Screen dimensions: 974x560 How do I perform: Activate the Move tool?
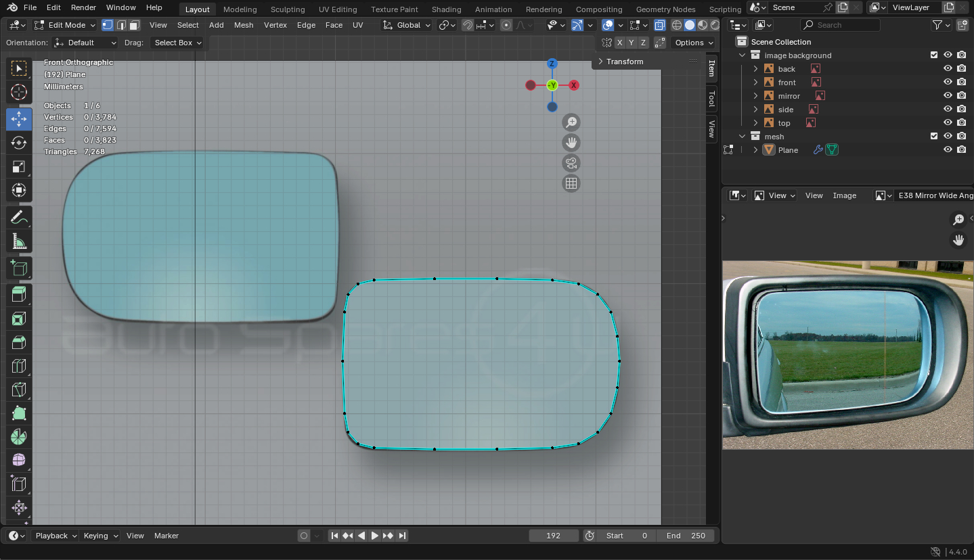[x=19, y=119]
